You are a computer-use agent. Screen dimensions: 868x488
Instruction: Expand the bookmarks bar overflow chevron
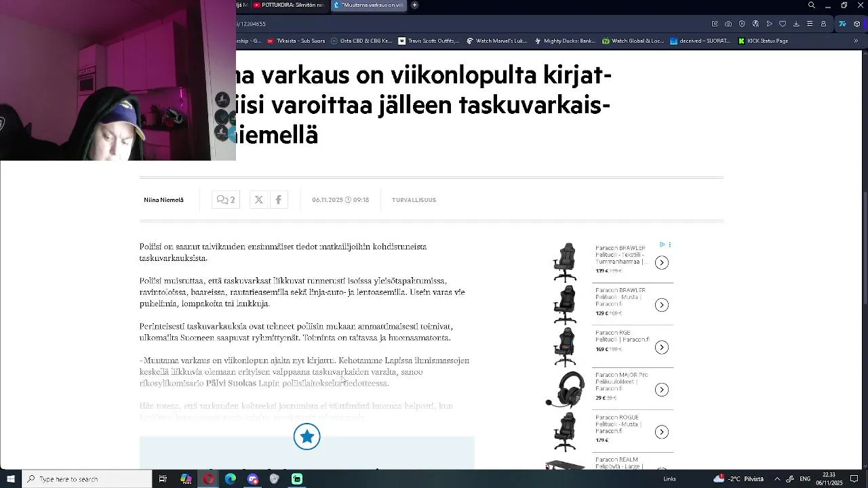856,41
